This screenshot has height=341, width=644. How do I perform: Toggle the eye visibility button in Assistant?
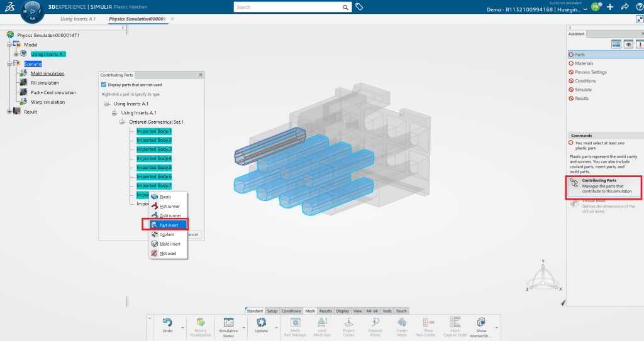click(628, 44)
